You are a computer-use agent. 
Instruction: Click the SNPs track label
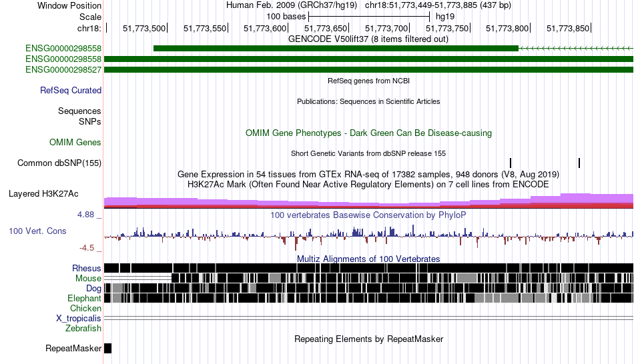[90, 121]
